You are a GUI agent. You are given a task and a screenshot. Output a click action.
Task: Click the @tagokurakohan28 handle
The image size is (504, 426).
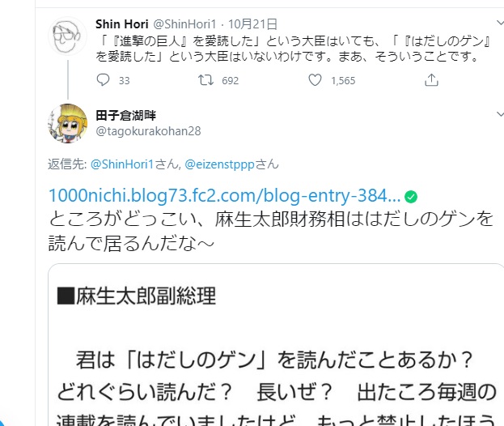148,131
